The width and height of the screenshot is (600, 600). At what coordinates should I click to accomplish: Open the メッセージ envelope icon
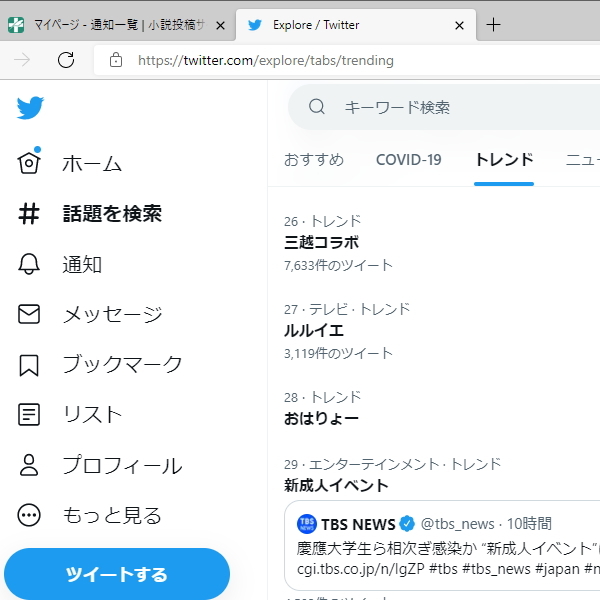tap(29, 314)
